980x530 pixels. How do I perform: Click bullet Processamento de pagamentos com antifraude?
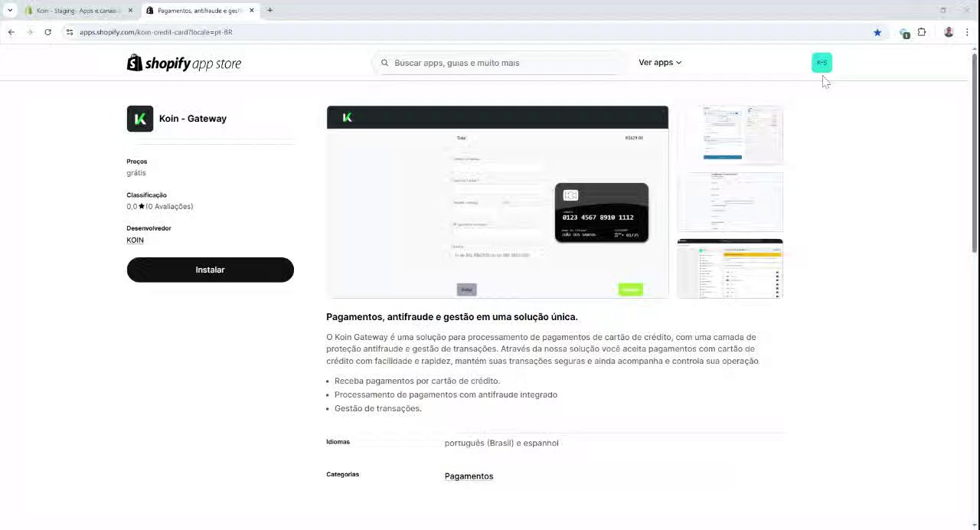[x=446, y=394]
